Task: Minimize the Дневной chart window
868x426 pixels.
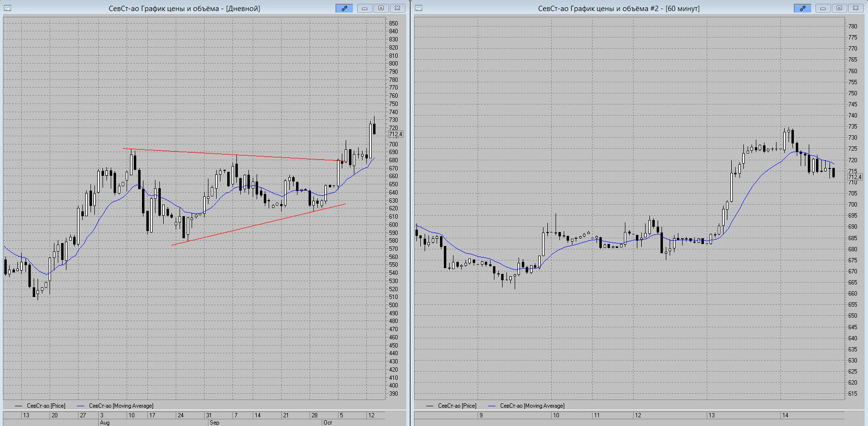Action: (365, 8)
